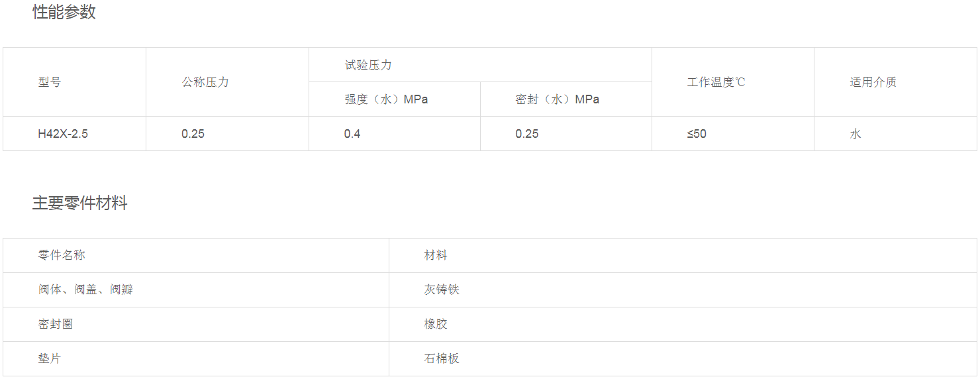Click the ≤50 working temperature value
Image resolution: width=980 pixels, height=383 pixels.
tap(697, 134)
